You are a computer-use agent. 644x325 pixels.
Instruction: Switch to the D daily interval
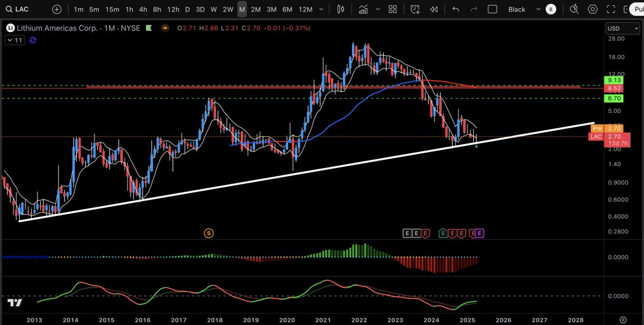pyautogui.click(x=187, y=9)
